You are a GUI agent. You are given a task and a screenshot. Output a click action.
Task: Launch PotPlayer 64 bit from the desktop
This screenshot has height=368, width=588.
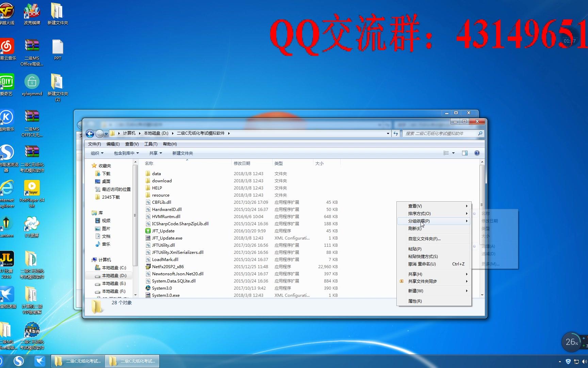[32, 188]
